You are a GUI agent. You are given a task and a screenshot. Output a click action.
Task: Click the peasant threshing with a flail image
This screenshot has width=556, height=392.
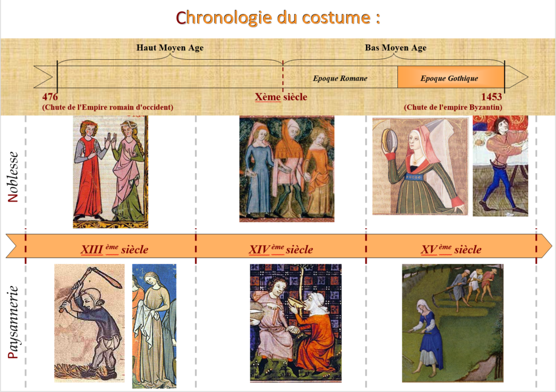click(x=90, y=323)
